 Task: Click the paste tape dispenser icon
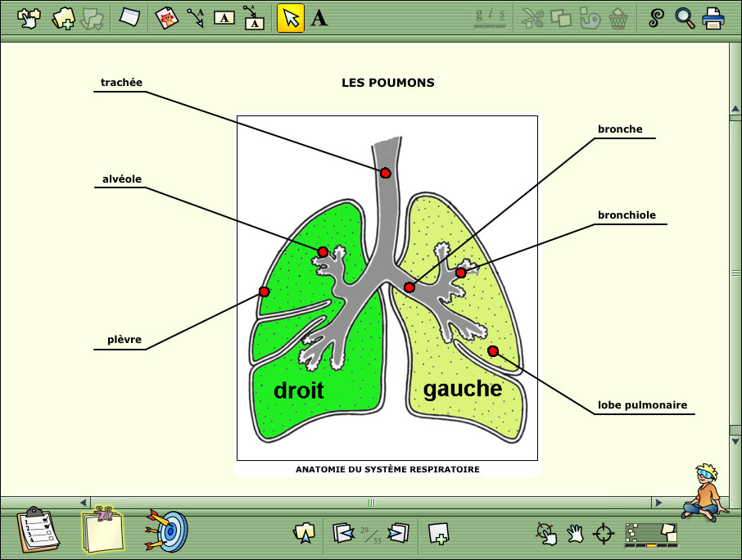[x=590, y=19]
